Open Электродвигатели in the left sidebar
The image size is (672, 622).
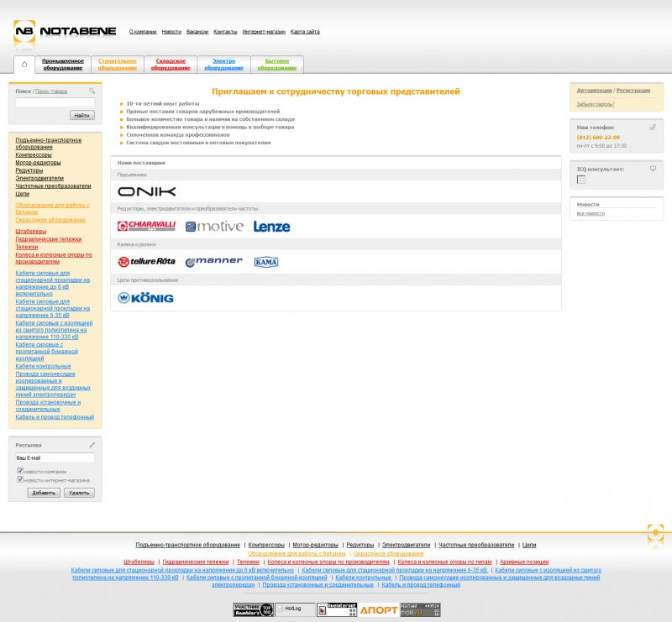coord(39,178)
